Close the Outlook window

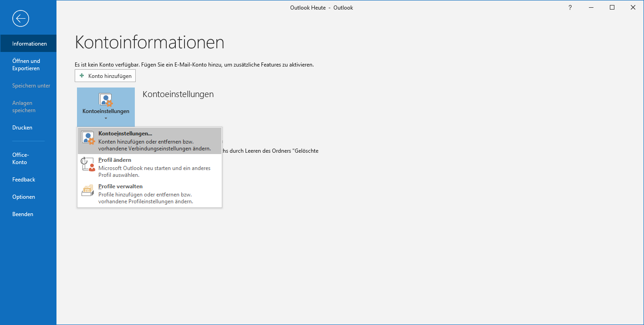click(633, 8)
